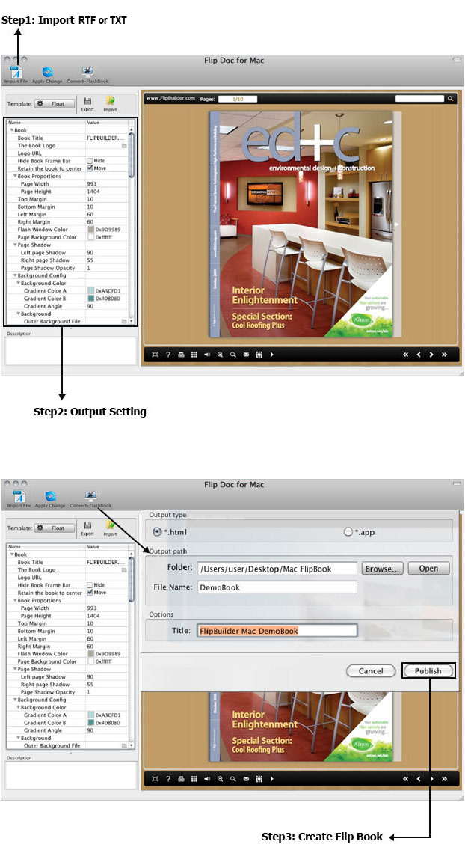Click Import template icon in ed+c cover window
Viewport: 465px width, 868px height.
109,101
